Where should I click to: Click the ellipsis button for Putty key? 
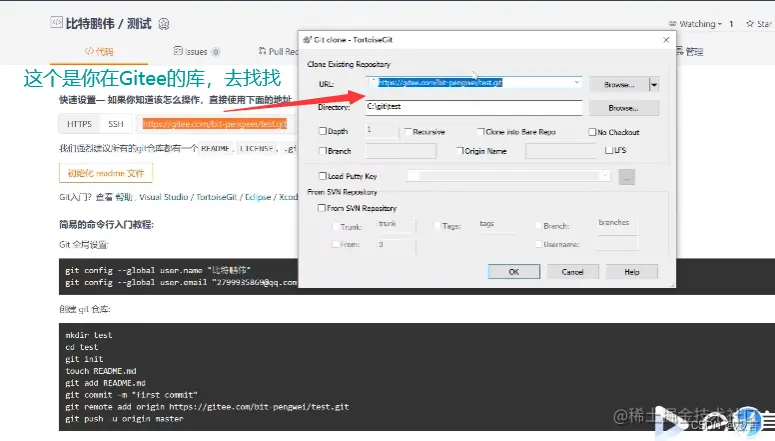click(627, 177)
